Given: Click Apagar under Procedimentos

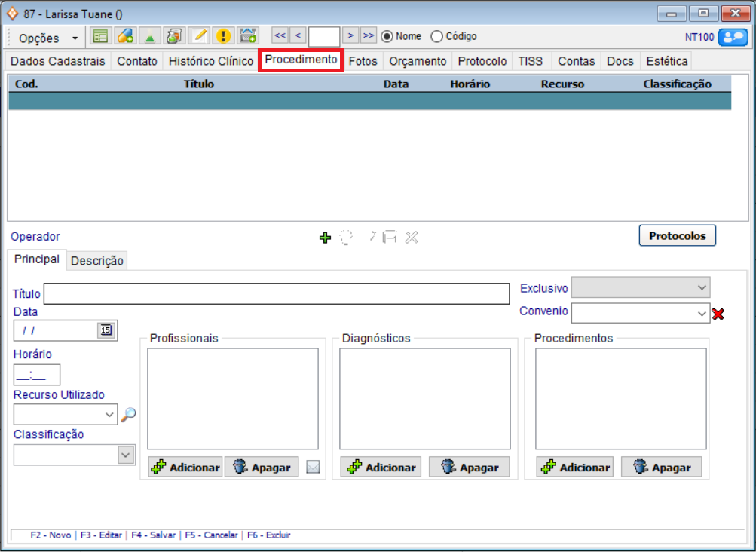Looking at the screenshot, I should (661, 468).
